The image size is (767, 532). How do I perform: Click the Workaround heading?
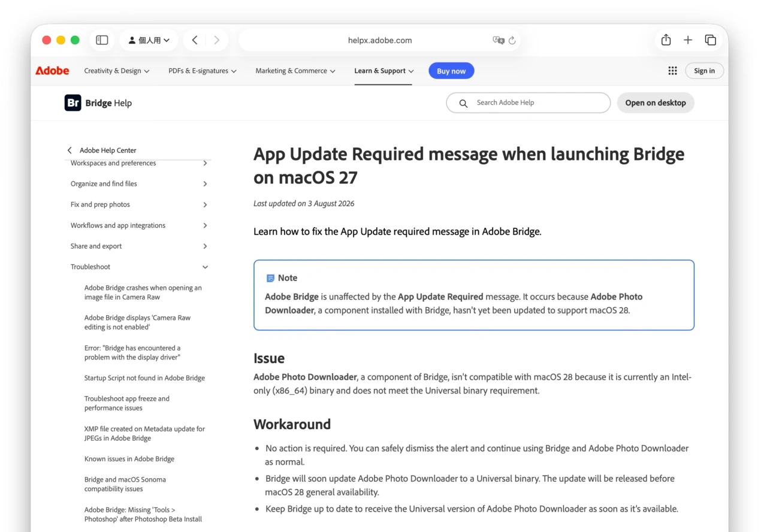(x=292, y=424)
